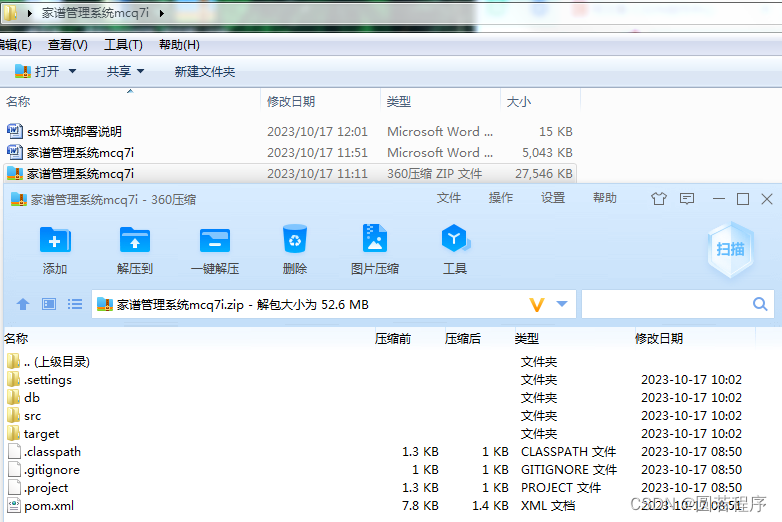Click the src folder icon
The height and width of the screenshot is (522, 782).
(x=14, y=415)
